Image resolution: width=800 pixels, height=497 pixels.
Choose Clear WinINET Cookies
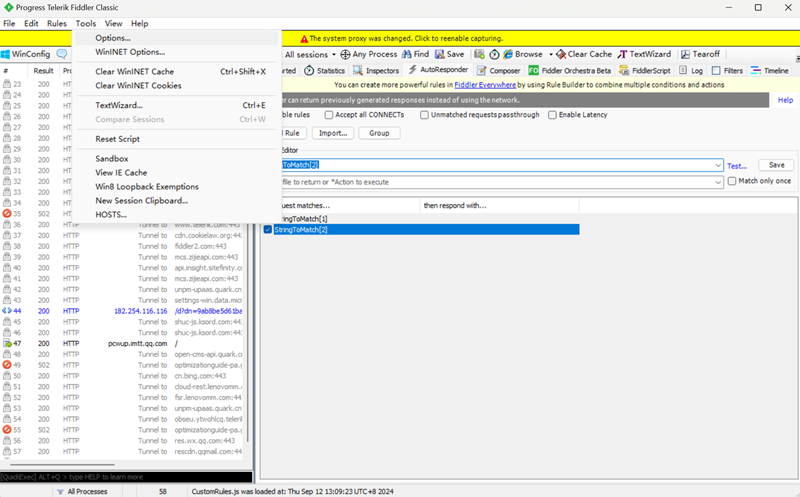[x=177, y=86]
